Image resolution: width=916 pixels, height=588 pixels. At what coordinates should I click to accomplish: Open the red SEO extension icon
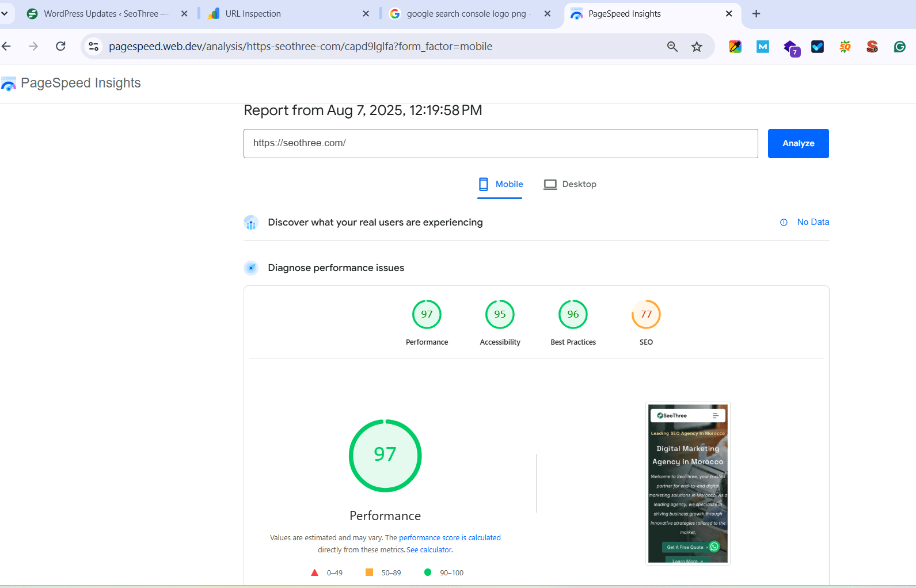click(872, 47)
